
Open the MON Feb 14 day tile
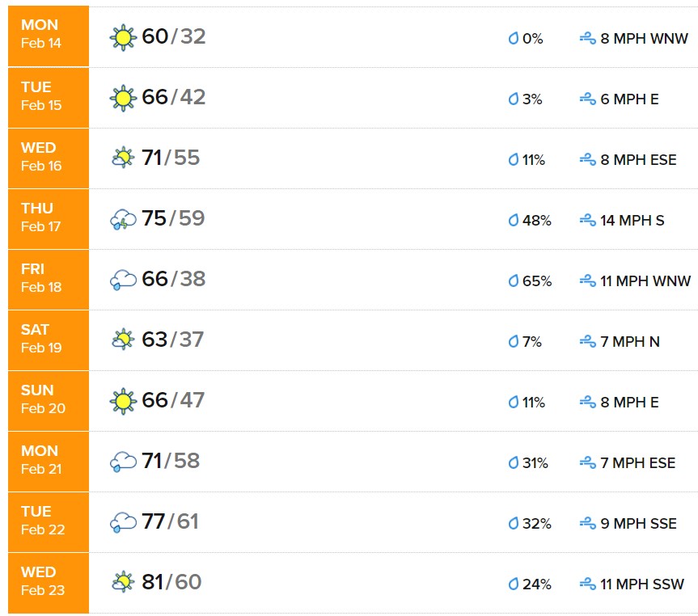[x=49, y=36]
